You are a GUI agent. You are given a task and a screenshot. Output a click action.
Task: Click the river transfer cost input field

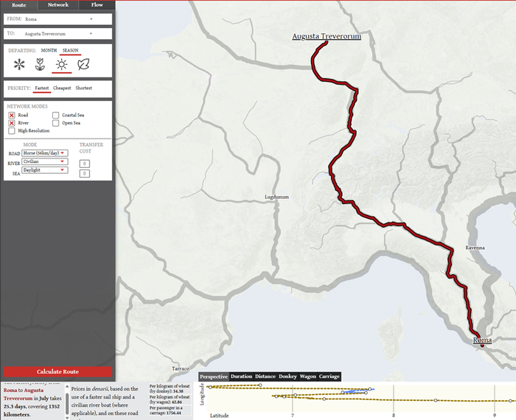pyautogui.click(x=85, y=164)
